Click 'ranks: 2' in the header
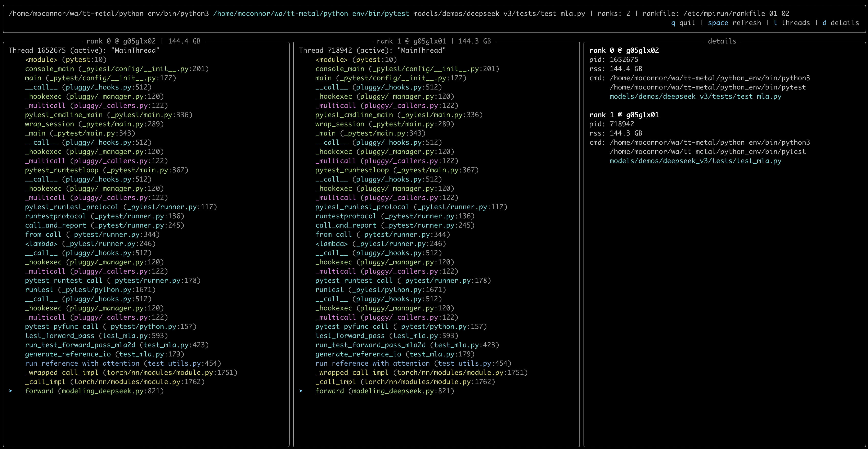Screen dimensions: 868x449 (614, 14)
